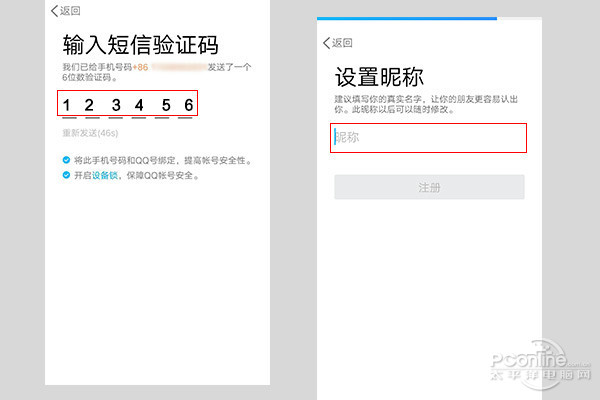Select the second code digit box showing 2
This screenshot has height=400, width=600.
[x=91, y=104]
